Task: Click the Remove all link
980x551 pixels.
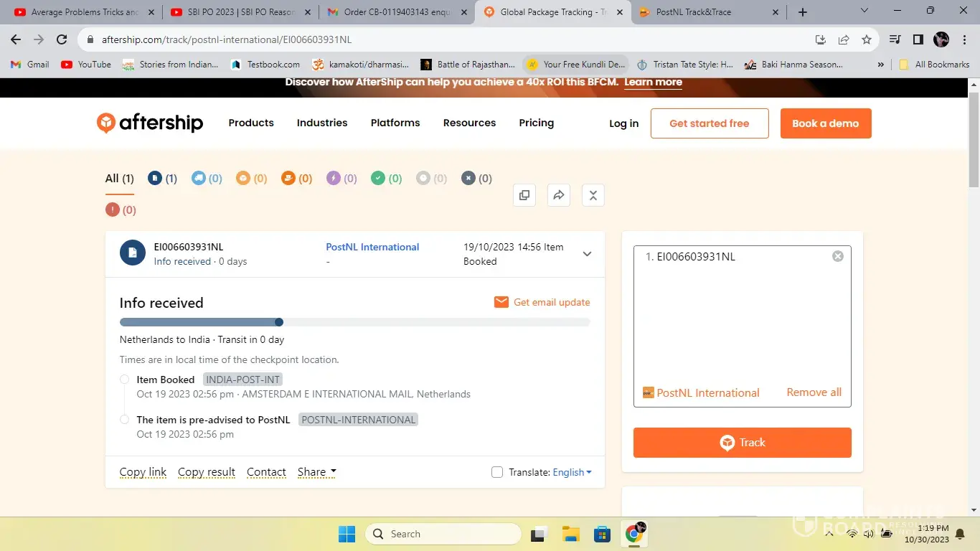Action: click(x=814, y=392)
